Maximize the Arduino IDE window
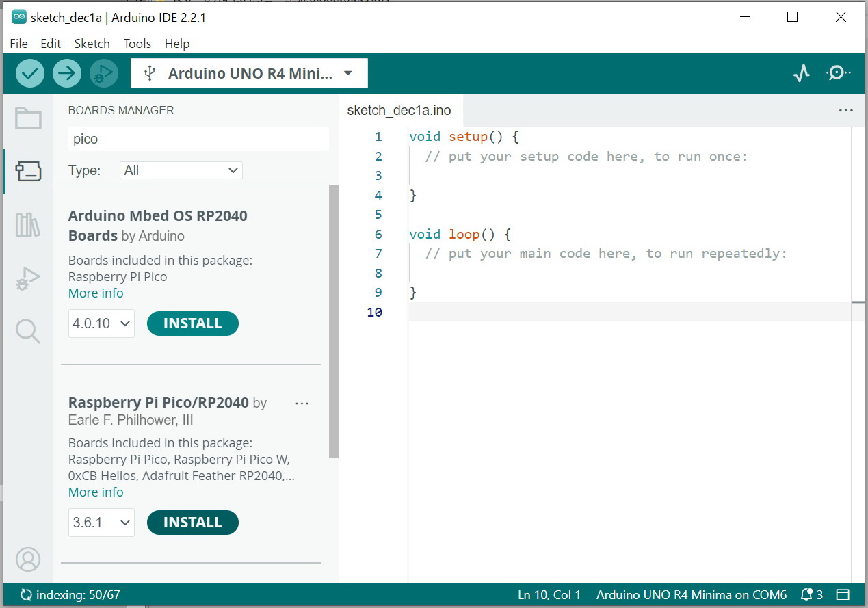The image size is (868, 608). (x=792, y=18)
